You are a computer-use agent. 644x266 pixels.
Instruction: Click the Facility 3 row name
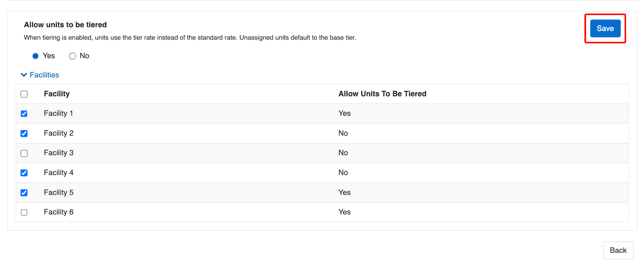click(x=58, y=153)
